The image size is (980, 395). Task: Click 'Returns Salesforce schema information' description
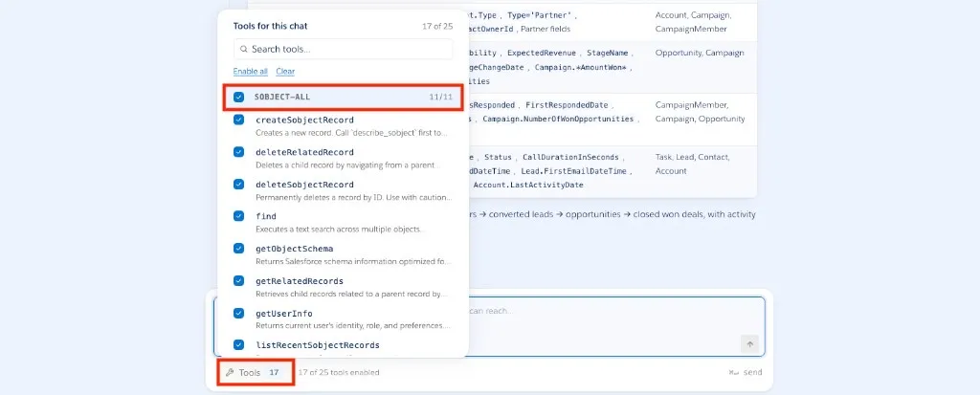[x=353, y=262]
